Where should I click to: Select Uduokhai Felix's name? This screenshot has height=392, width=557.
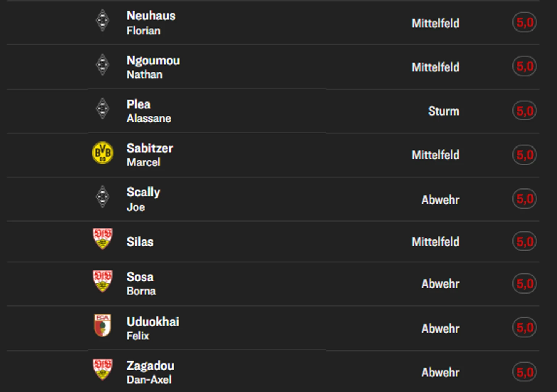coord(152,328)
